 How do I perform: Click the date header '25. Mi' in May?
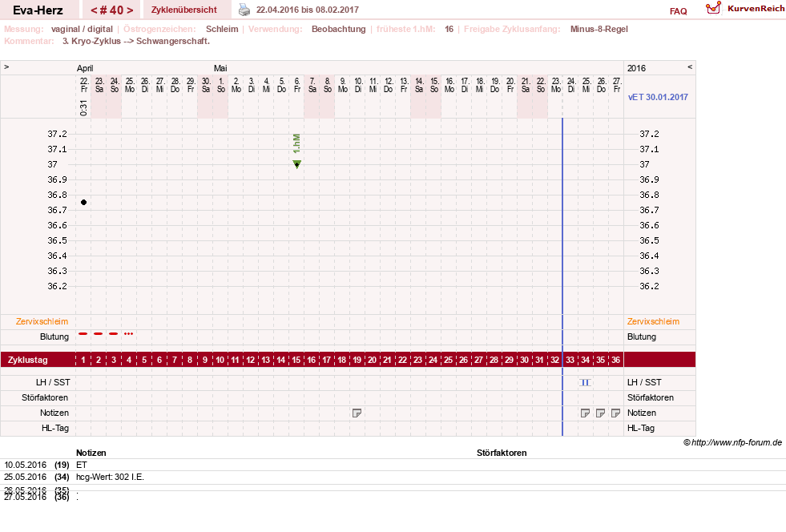coord(586,85)
